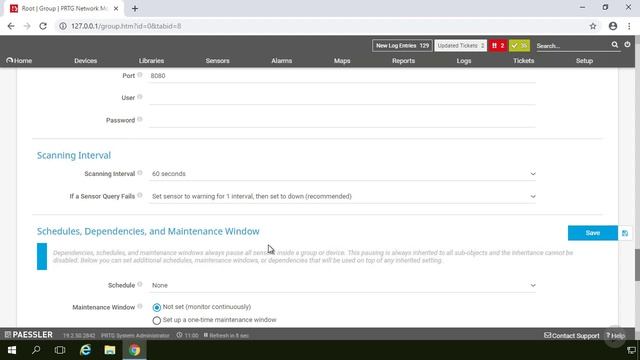
Task: Open Windows taskbar search
Action: click(36, 350)
